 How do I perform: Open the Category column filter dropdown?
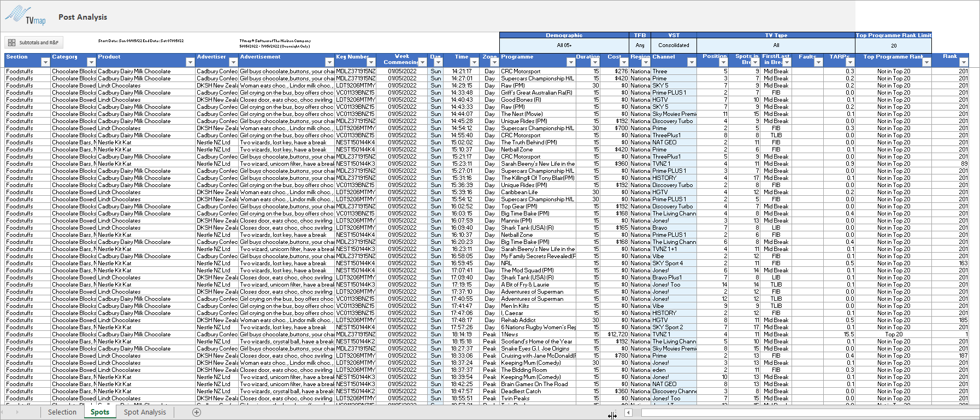point(91,62)
